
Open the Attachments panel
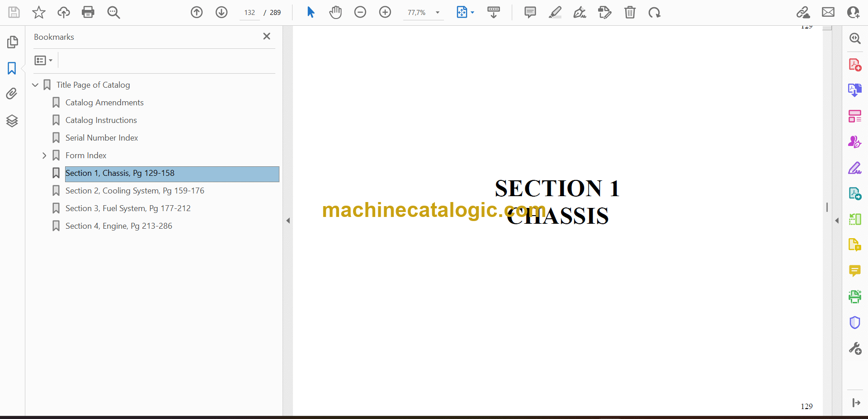pos(12,94)
